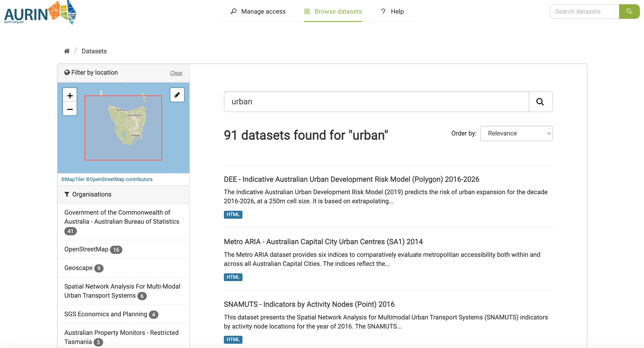This screenshot has width=644, height=348.
Task: Click the green search button in the header
Action: (629, 11)
